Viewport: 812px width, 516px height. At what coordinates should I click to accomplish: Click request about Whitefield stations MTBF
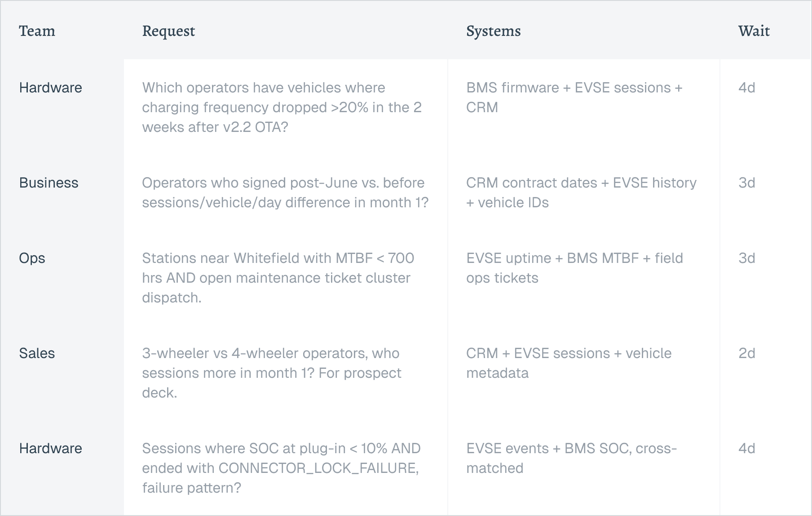pos(278,278)
